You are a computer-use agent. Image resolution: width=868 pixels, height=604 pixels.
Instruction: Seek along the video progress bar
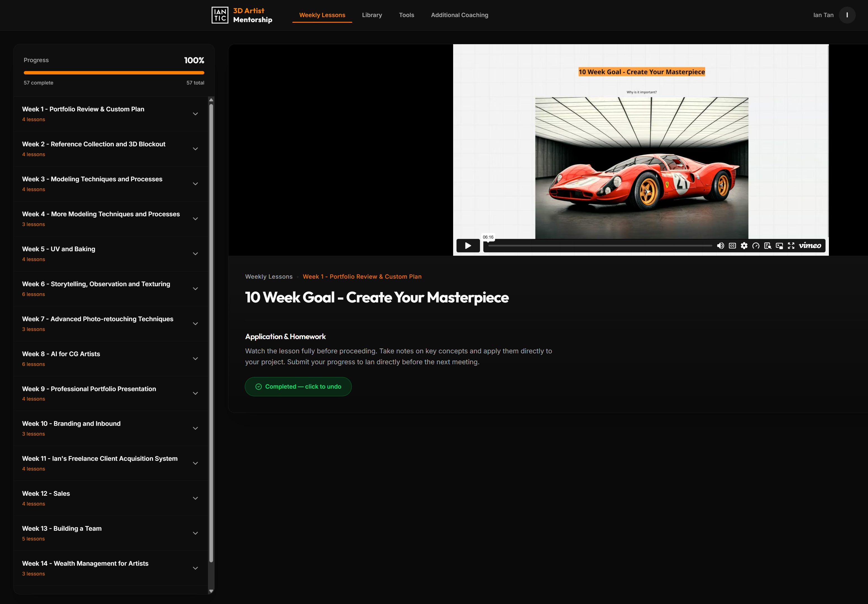point(600,246)
